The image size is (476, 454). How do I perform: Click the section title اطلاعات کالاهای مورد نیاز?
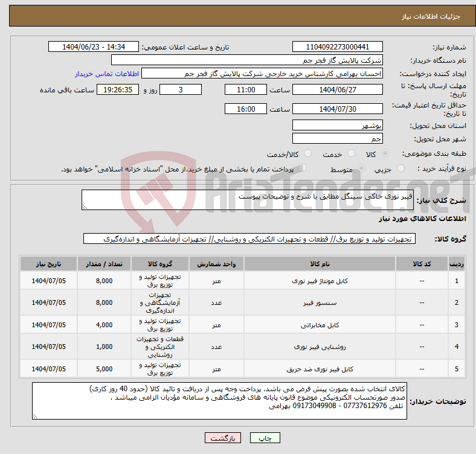pos(422,219)
